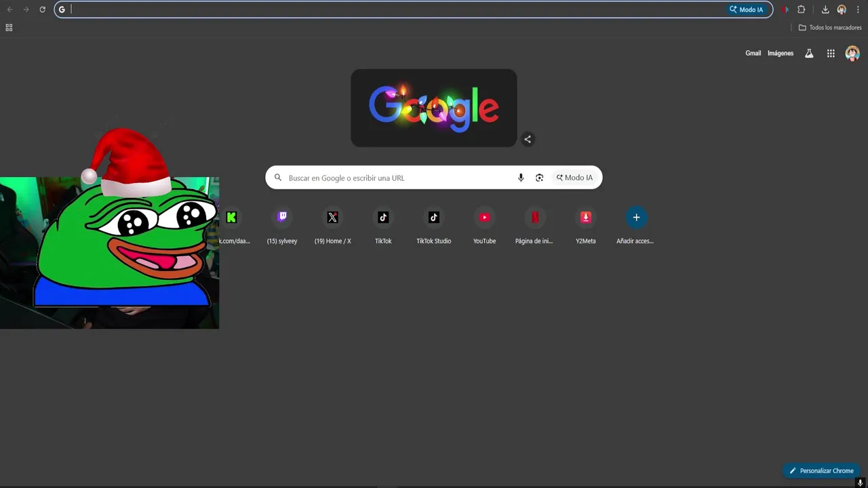Screen dimensions: 868x488
Task: Click Modo IA in the search box
Action: click(574, 178)
